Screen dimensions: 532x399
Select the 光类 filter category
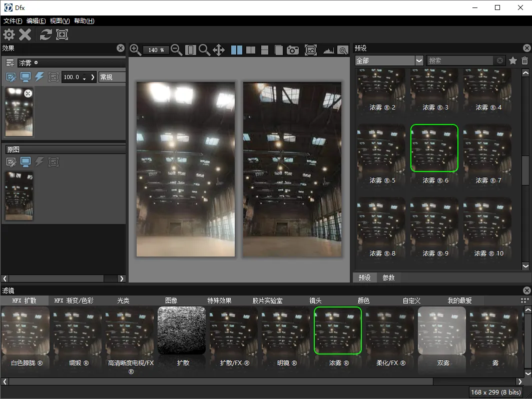coord(123,300)
